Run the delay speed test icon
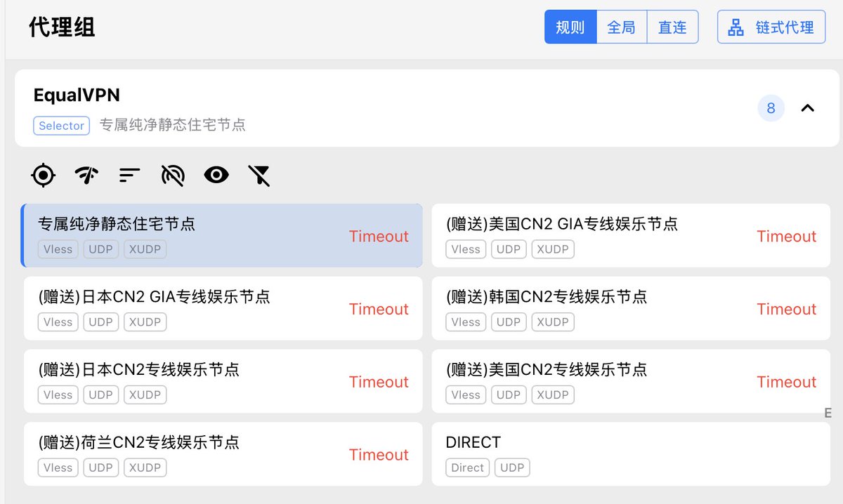The image size is (843, 504). click(x=86, y=175)
